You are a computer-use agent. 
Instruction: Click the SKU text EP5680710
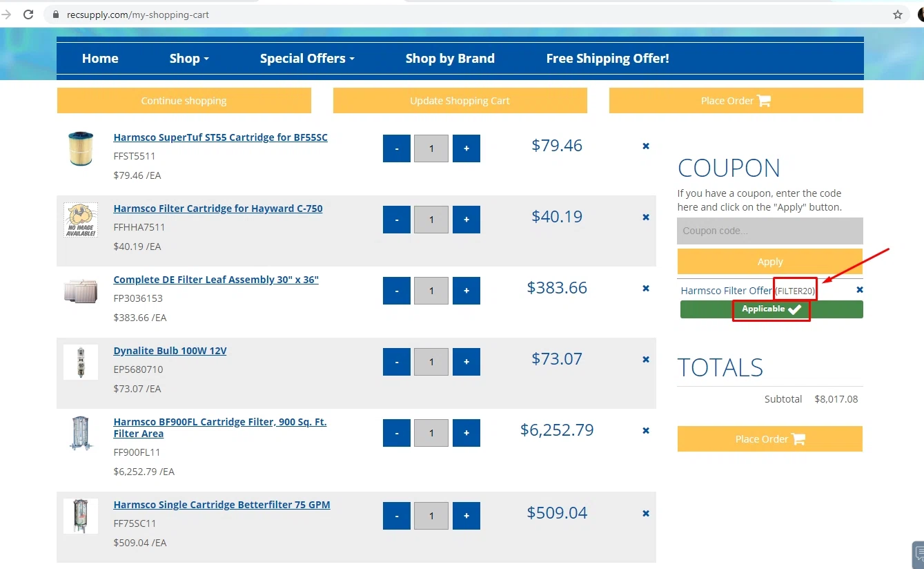pos(138,369)
